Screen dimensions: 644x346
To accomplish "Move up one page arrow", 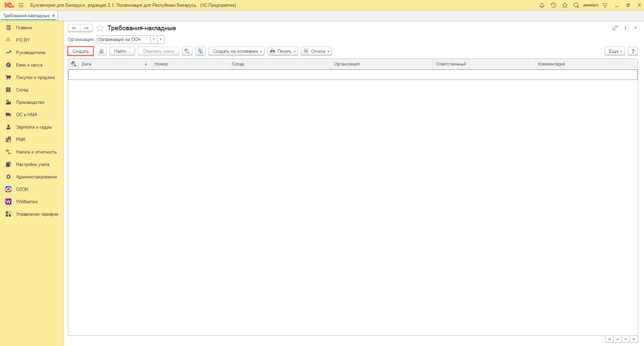I will click(x=618, y=340).
